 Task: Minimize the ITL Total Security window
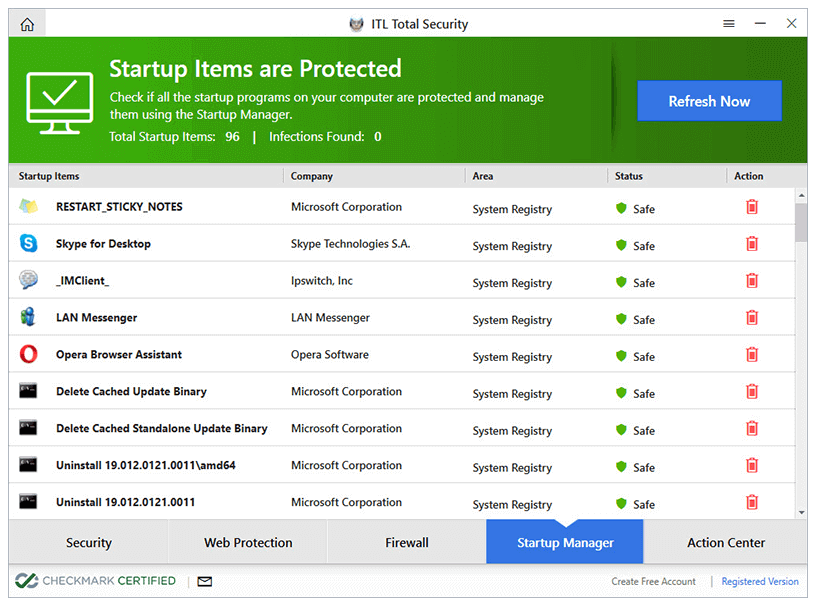(x=760, y=23)
